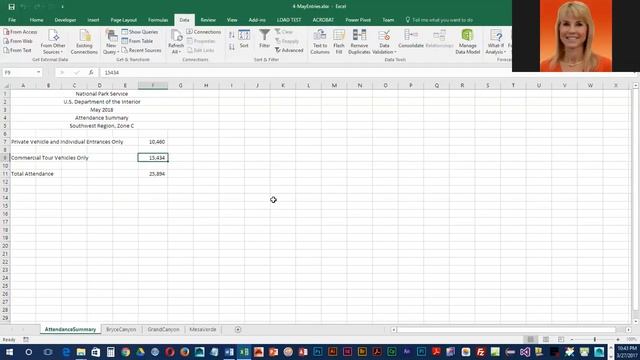Screen dimensions: 640x360
Task: Open Page Layout ribbon tab
Action: [124, 20]
